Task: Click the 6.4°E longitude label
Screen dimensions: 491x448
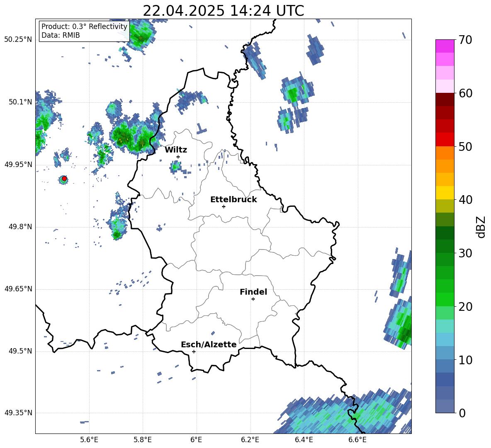Action: click(304, 440)
